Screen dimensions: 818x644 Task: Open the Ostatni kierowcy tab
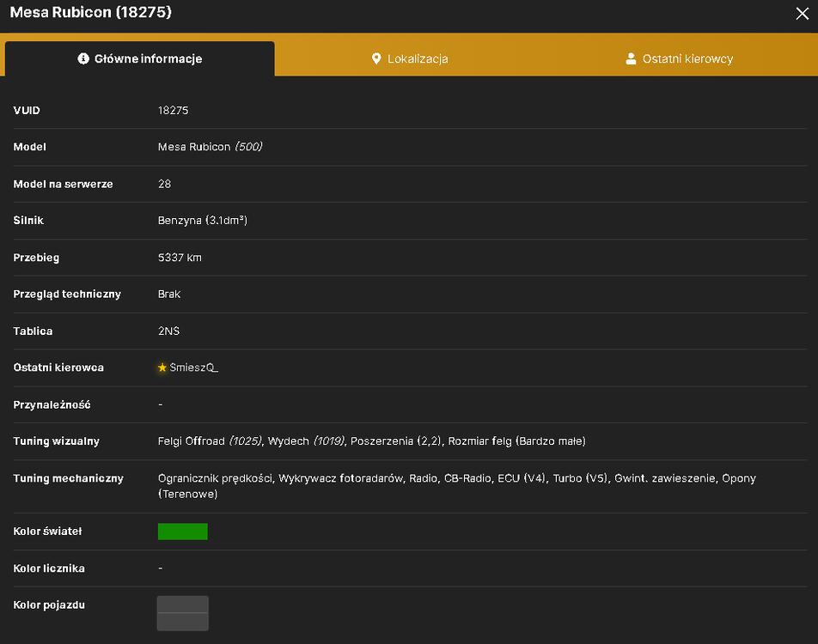pyautogui.click(x=679, y=58)
